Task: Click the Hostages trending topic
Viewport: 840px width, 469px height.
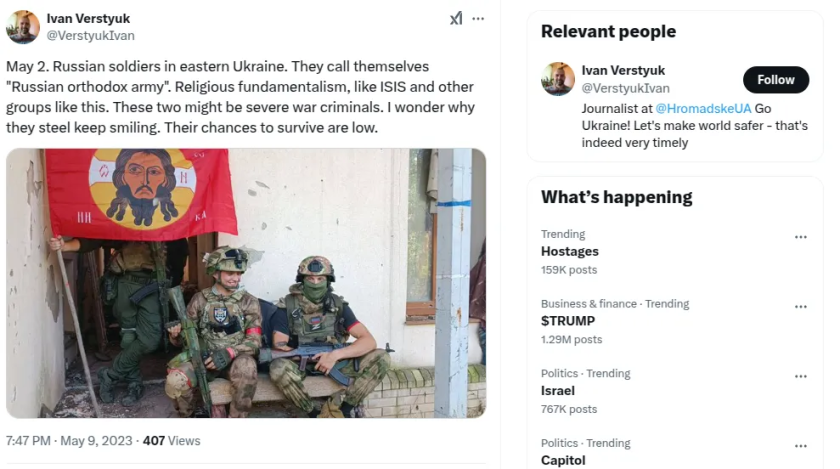Action: [x=570, y=252]
